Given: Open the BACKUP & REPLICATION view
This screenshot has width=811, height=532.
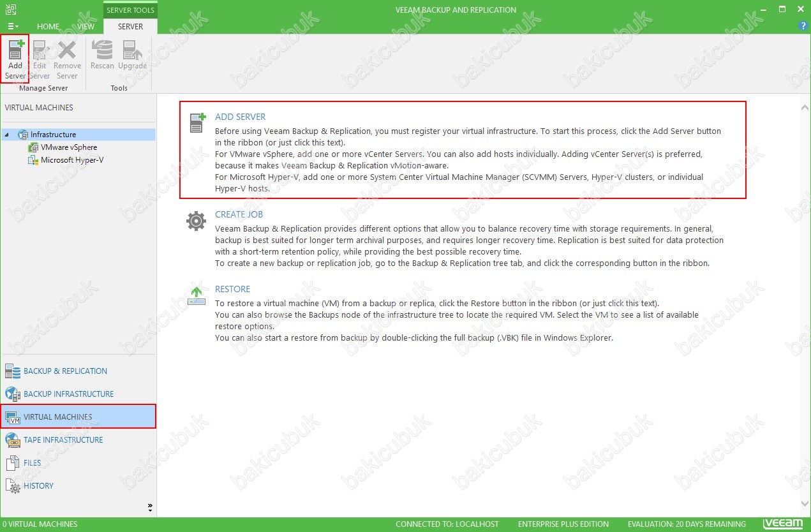Looking at the screenshot, I should pos(78,371).
